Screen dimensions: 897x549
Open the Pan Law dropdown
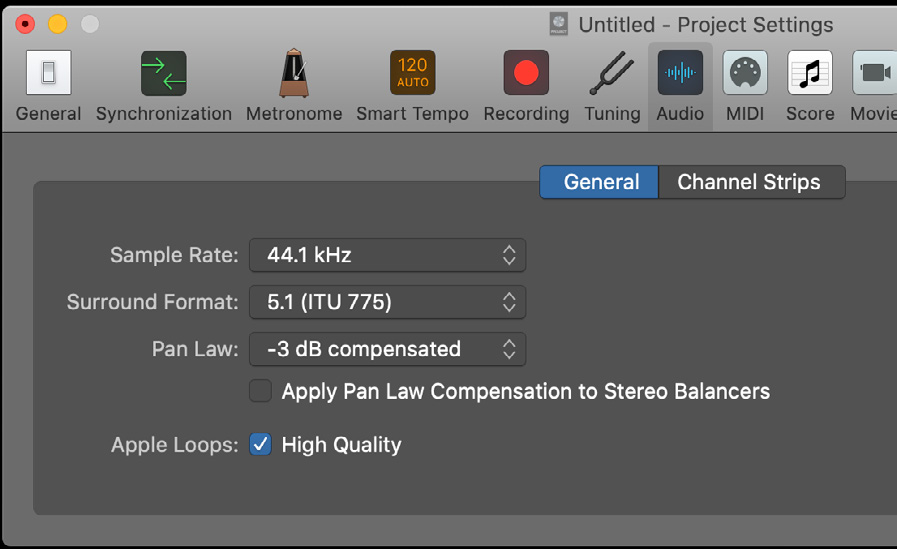click(387, 349)
